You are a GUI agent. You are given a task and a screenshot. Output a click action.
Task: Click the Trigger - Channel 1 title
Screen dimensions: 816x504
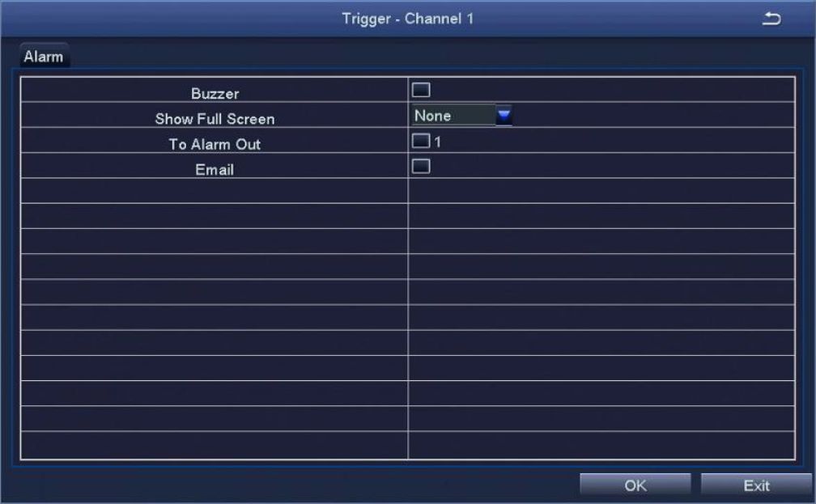(407, 19)
